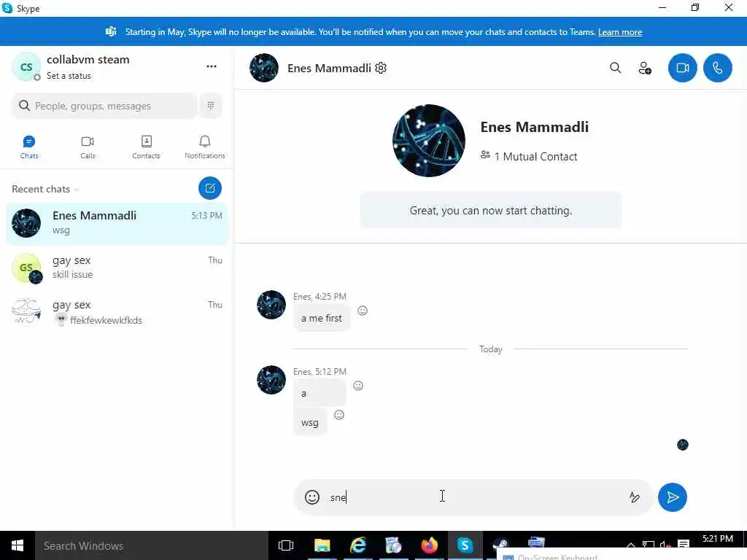The image size is (747, 560).
Task: Add people to the chat with Enes
Action: pyautogui.click(x=645, y=68)
